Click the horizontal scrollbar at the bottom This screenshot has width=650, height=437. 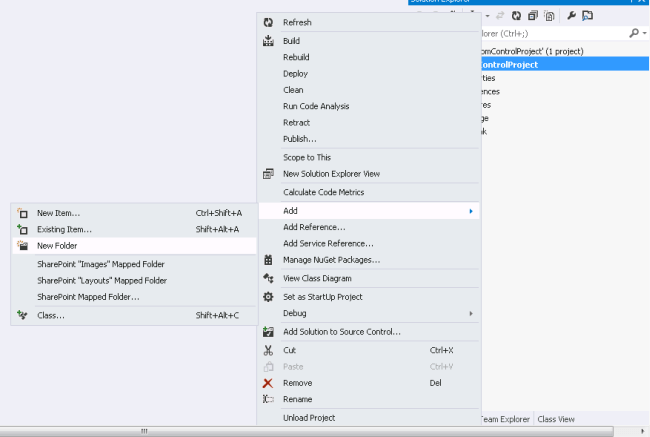point(300,431)
